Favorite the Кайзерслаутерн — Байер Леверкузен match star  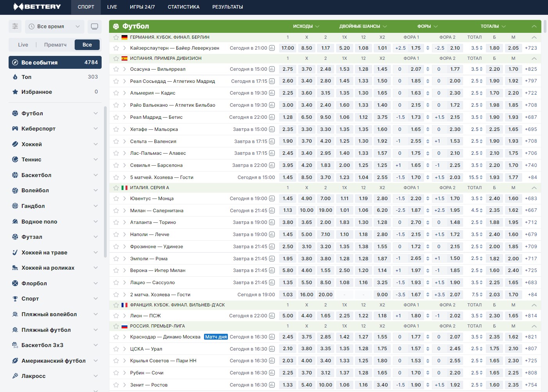click(116, 48)
